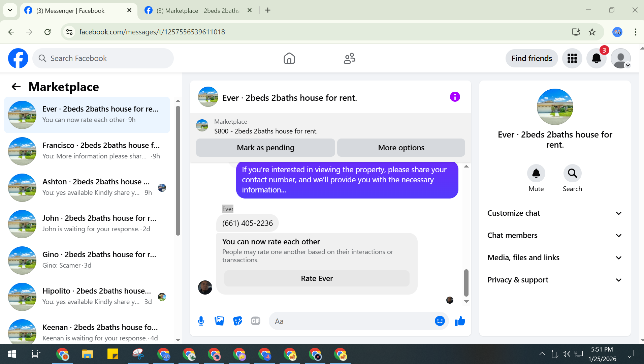
Task: Close the Messenger | Facebook tab
Action: click(x=129, y=10)
